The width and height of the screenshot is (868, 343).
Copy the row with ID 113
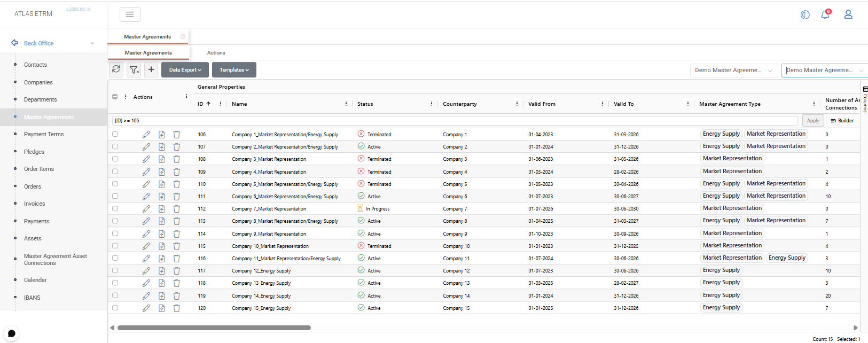coord(162,221)
